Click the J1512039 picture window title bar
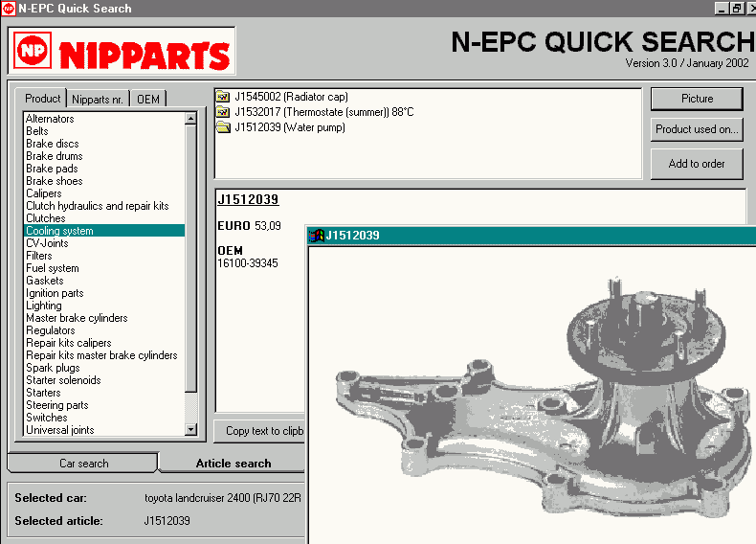This screenshot has width=756, height=544. (531, 236)
